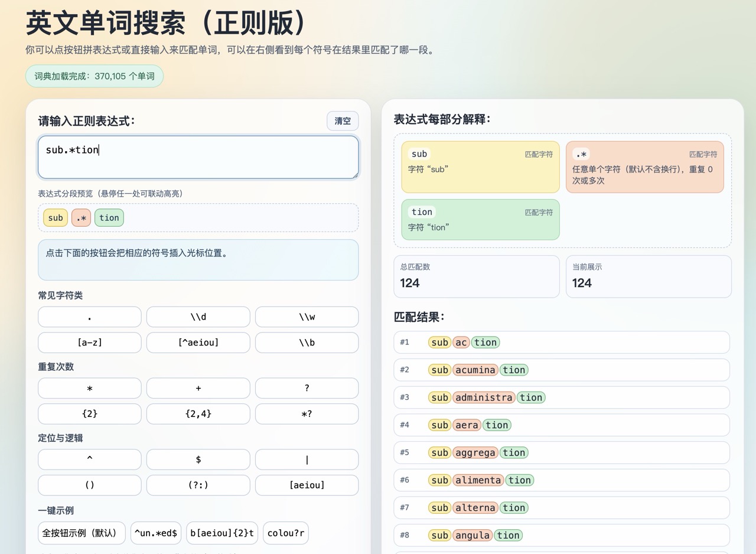756x554 pixels.
Task: Insert the *? lazy quantifier button
Action: point(307,414)
